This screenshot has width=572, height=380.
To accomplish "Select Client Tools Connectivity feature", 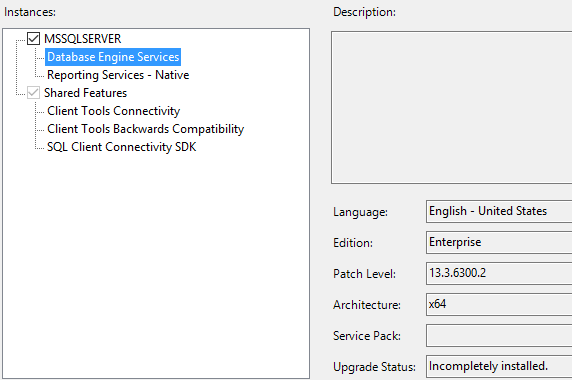I will 113,110.
